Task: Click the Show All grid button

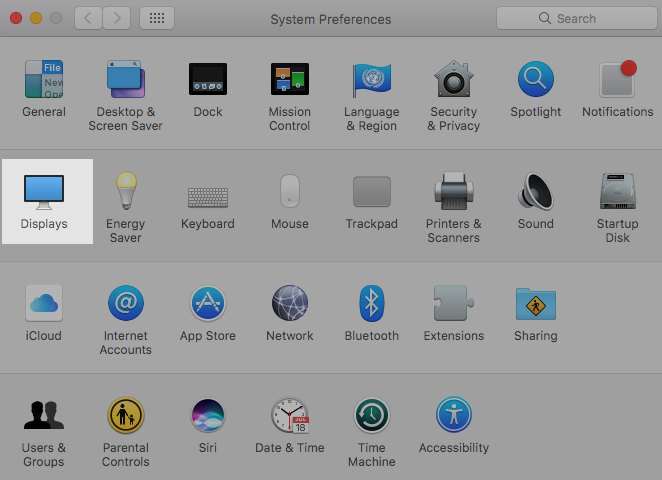Action: coord(157,18)
